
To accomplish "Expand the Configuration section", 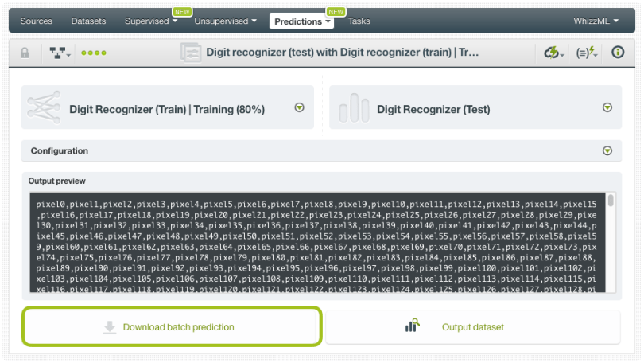I will coord(607,150).
